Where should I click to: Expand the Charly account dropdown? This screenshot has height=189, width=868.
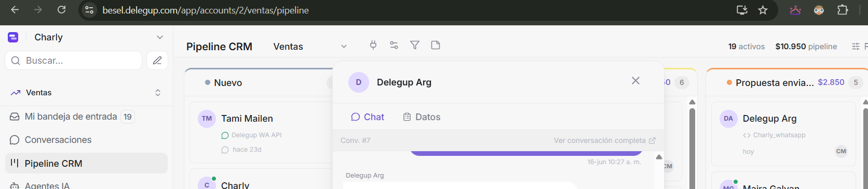coord(160,37)
